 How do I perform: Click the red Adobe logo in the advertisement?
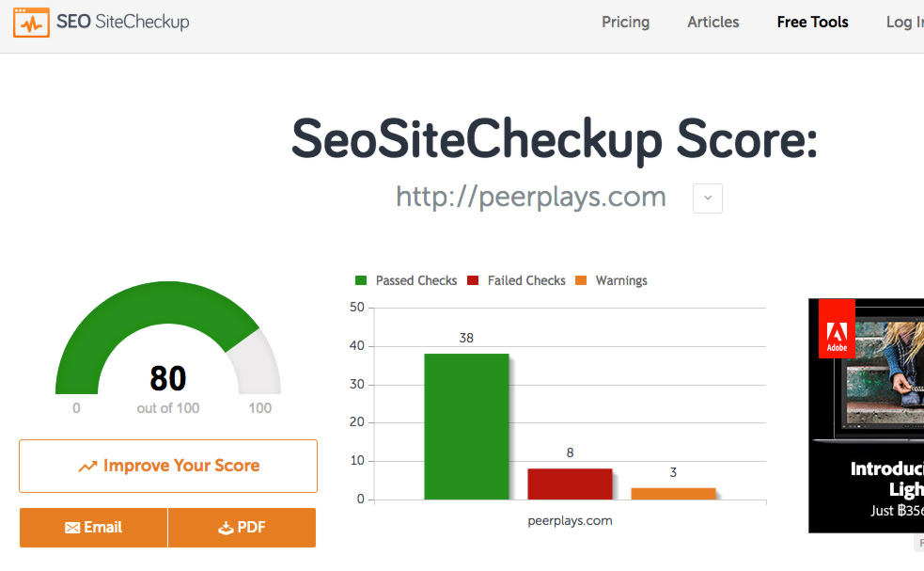pyautogui.click(x=837, y=328)
